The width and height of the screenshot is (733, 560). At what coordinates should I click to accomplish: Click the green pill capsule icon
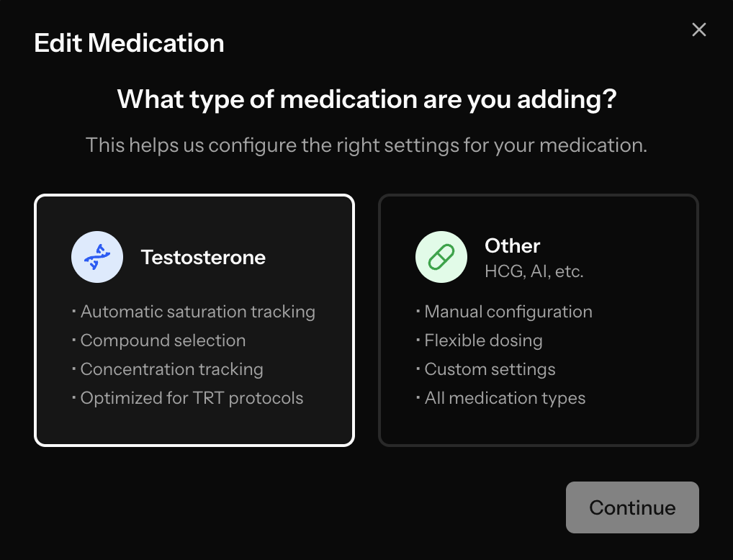441,257
